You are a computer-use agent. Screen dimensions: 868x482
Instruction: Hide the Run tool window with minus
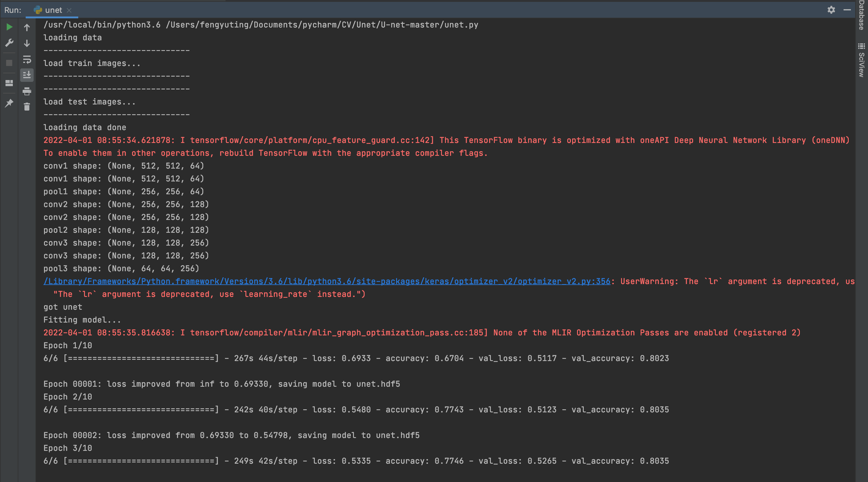point(847,10)
